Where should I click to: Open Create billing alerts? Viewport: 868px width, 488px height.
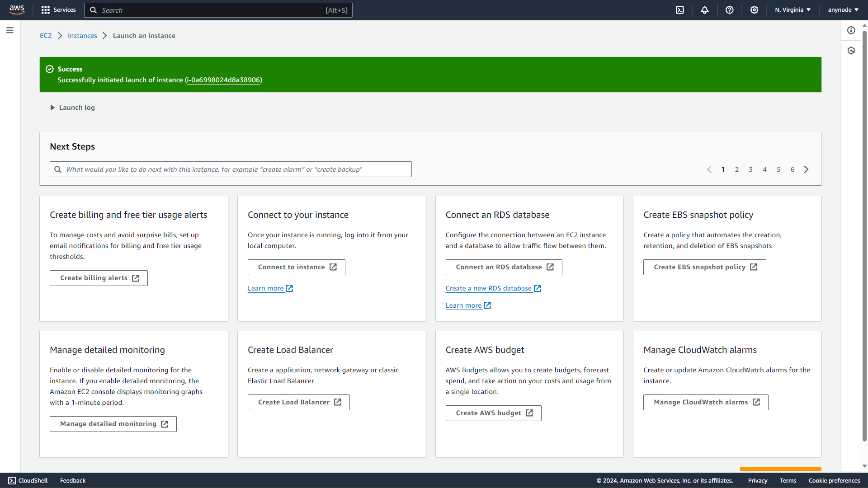coord(99,278)
